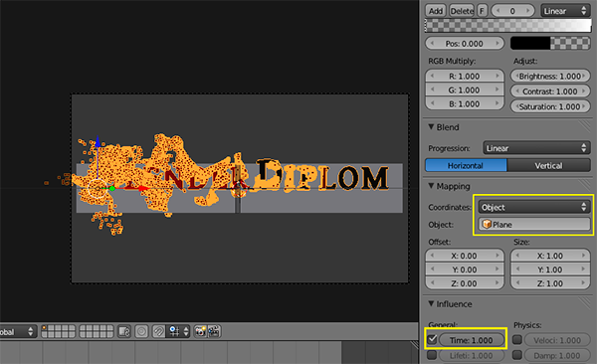Click the Contrast: 1.000 field
The height and width of the screenshot is (364, 597).
click(x=550, y=91)
